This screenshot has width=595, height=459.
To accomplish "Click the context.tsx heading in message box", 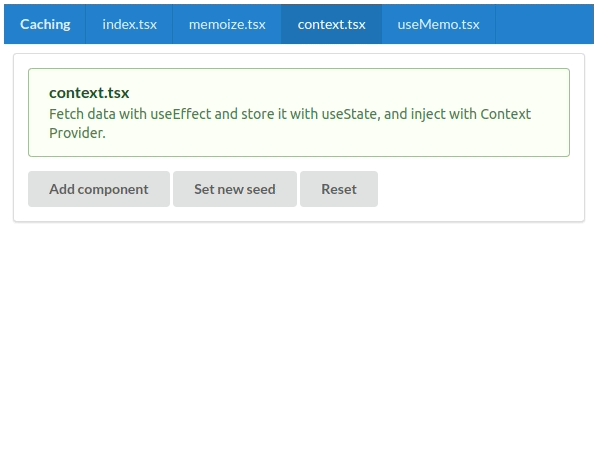I will click(x=89, y=93).
